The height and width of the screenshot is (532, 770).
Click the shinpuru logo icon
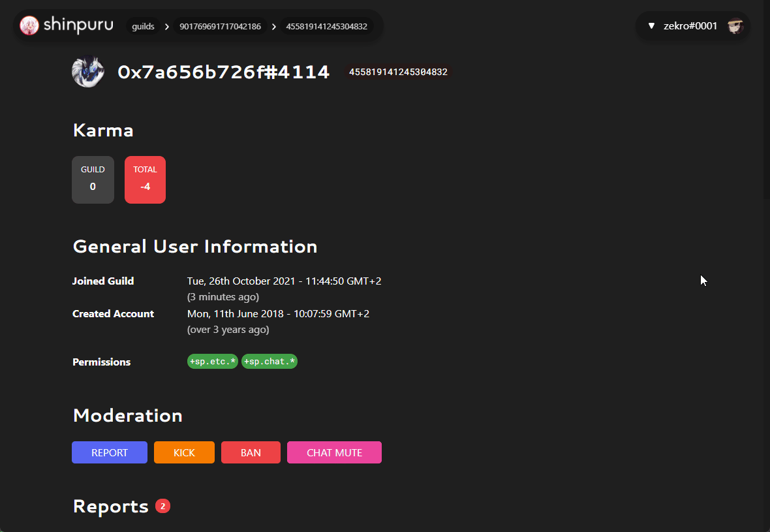(x=29, y=25)
